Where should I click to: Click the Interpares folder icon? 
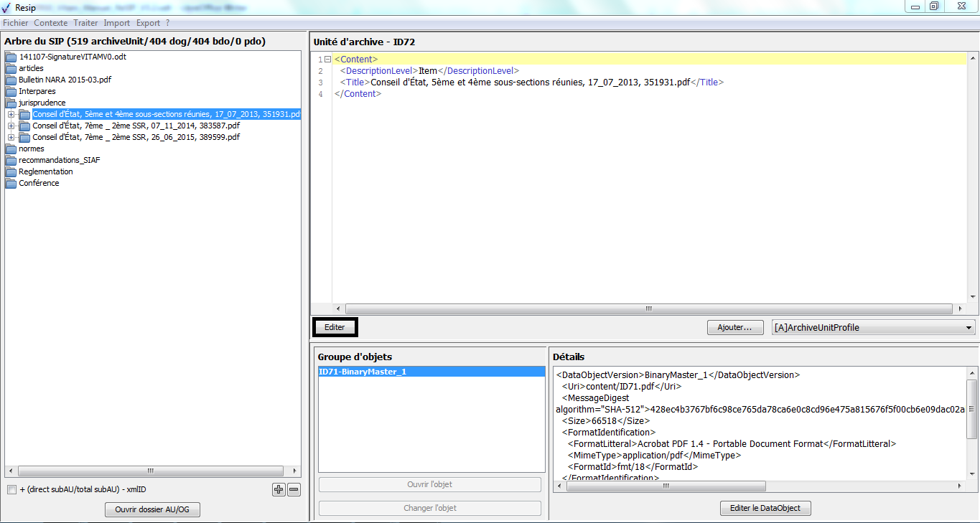coord(11,92)
